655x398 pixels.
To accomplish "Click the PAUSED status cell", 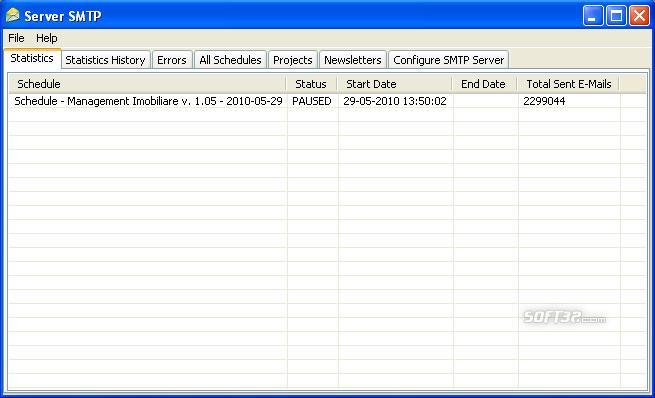I will point(312,101).
